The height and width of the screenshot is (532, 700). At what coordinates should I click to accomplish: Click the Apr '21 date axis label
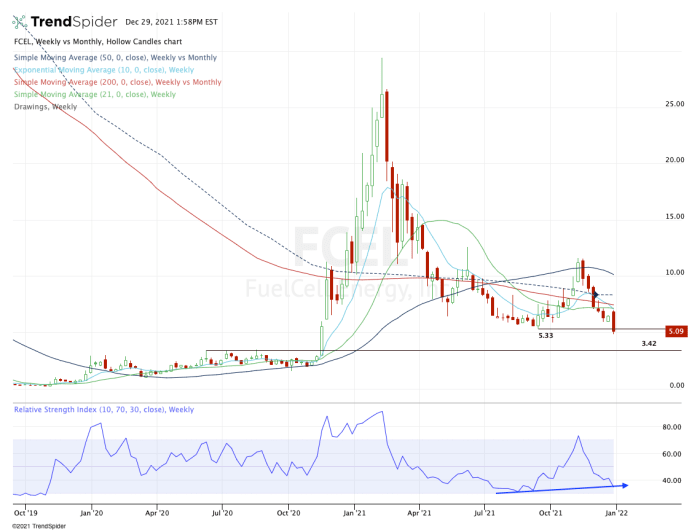tap(420, 513)
